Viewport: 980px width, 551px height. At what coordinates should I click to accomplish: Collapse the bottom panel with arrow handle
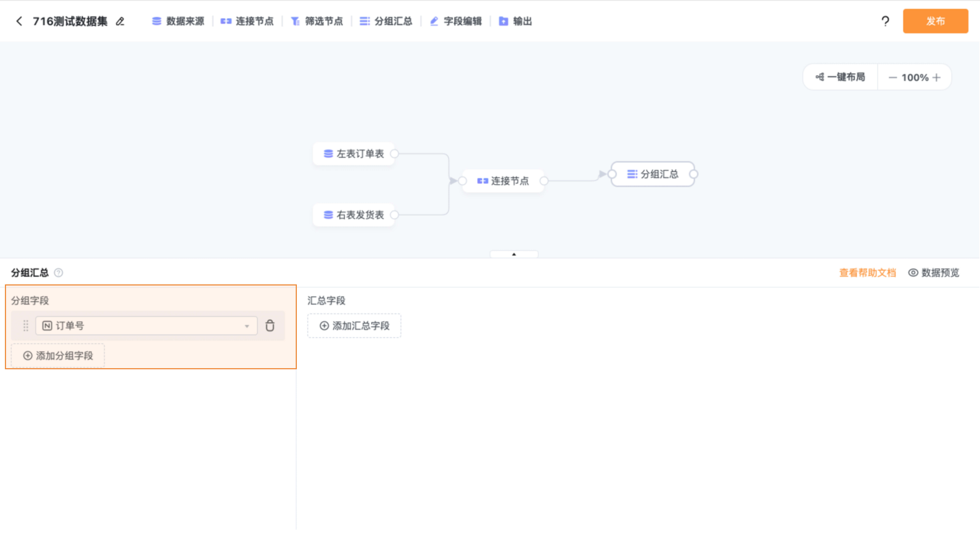(x=514, y=254)
